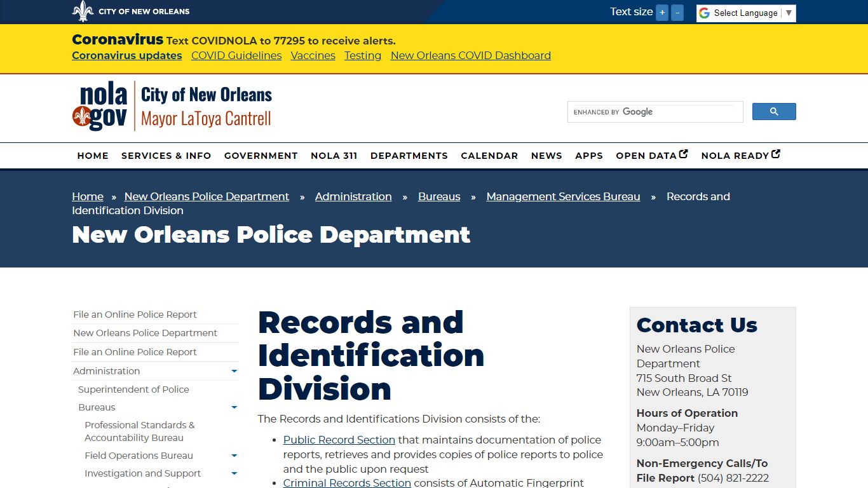Screen dimensions: 868x488
Task: Open the first File an Online Police Report sidebar link
Action: pyautogui.click(x=135, y=315)
